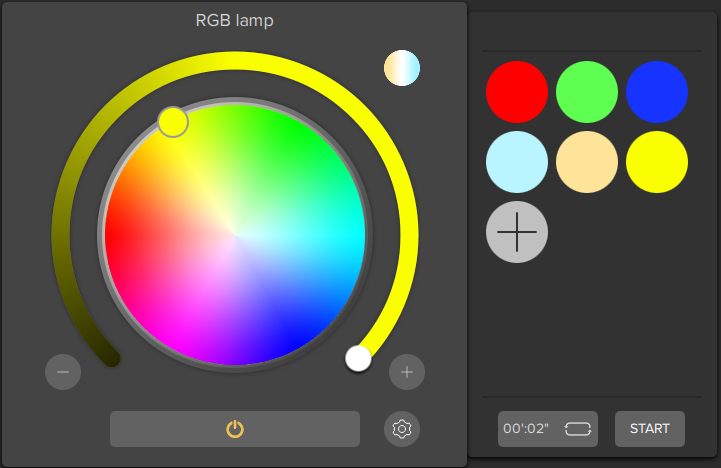The width and height of the screenshot is (721, 468).
Task: Apply the light blue color preset
Action: point(516,162)
